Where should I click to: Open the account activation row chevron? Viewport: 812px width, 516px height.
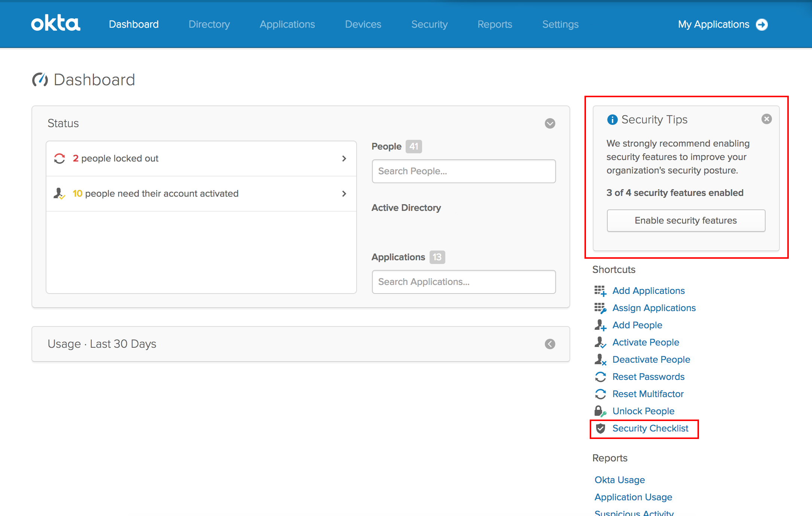pyautogui.click(x=344, y=194)
